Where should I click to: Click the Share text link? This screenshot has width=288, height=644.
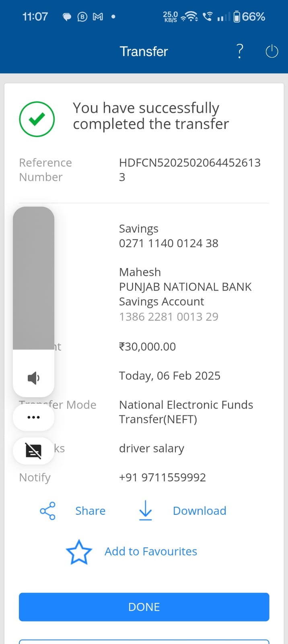(x=91, y=511)
